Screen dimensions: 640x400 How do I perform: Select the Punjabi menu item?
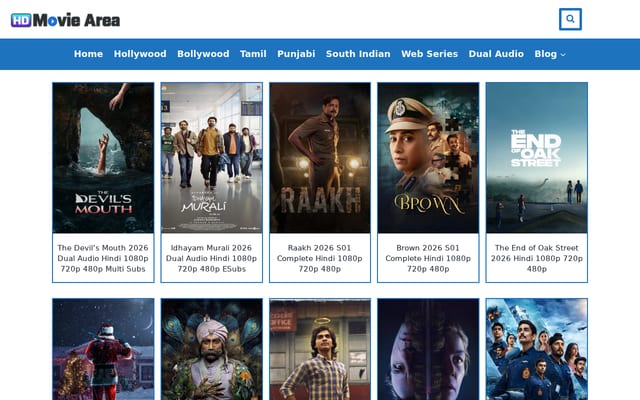point(296,54)
